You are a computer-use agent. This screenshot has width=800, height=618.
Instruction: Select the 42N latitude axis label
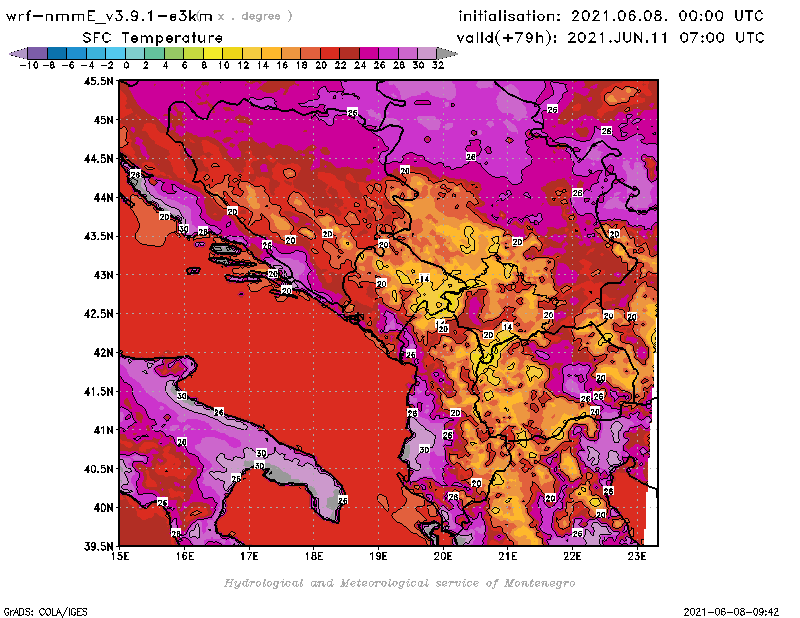tap(103, 353)
